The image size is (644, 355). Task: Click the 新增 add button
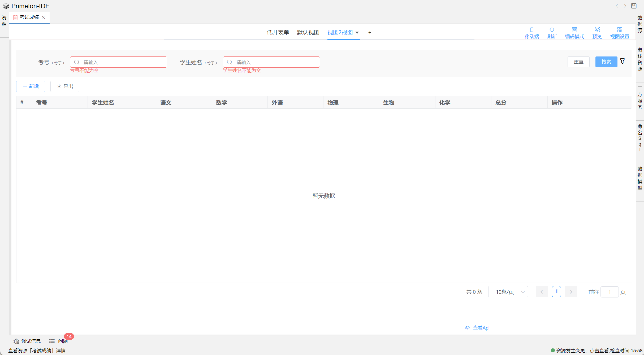(x=31, y=86)
